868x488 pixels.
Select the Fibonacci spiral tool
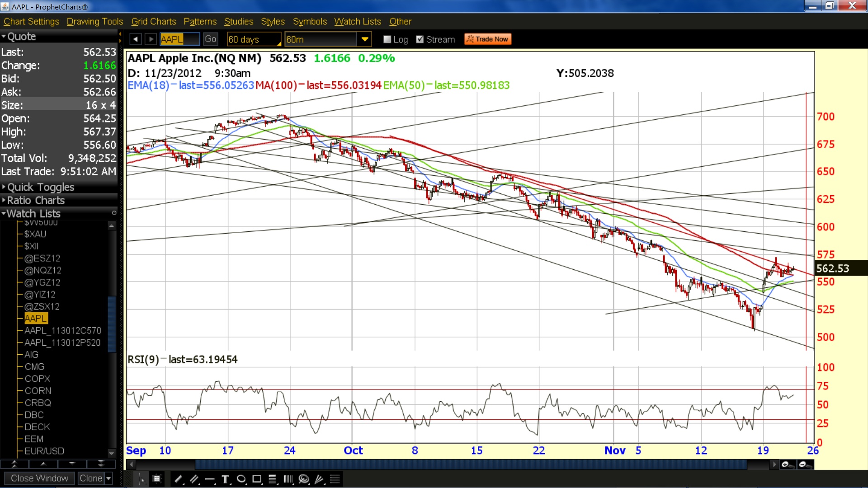pos(304,479)
